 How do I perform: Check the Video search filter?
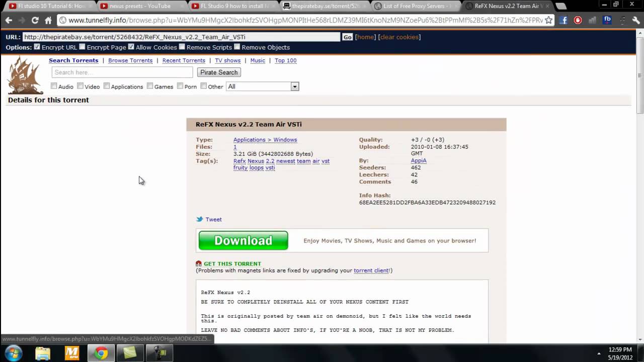tap(80, 86)
